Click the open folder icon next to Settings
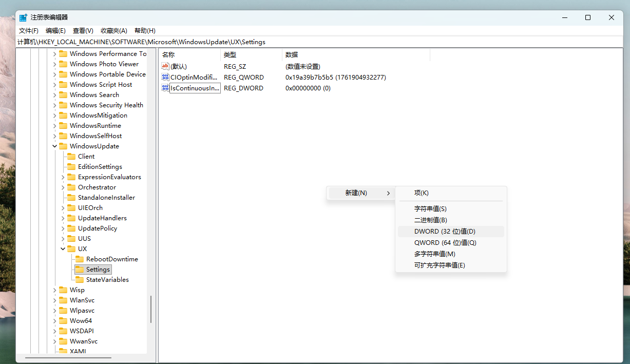This screenshot has width=630, height=364. (80, 270)
